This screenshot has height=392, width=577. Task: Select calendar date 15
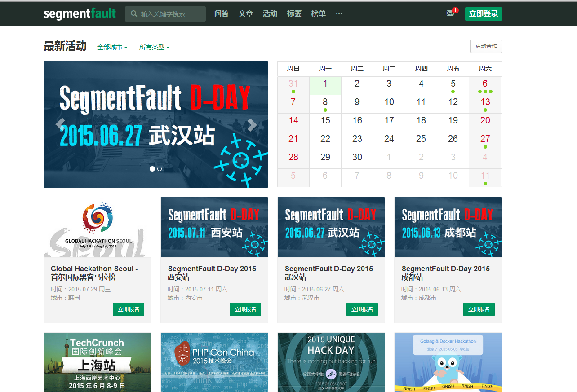[x=325, y=122]
